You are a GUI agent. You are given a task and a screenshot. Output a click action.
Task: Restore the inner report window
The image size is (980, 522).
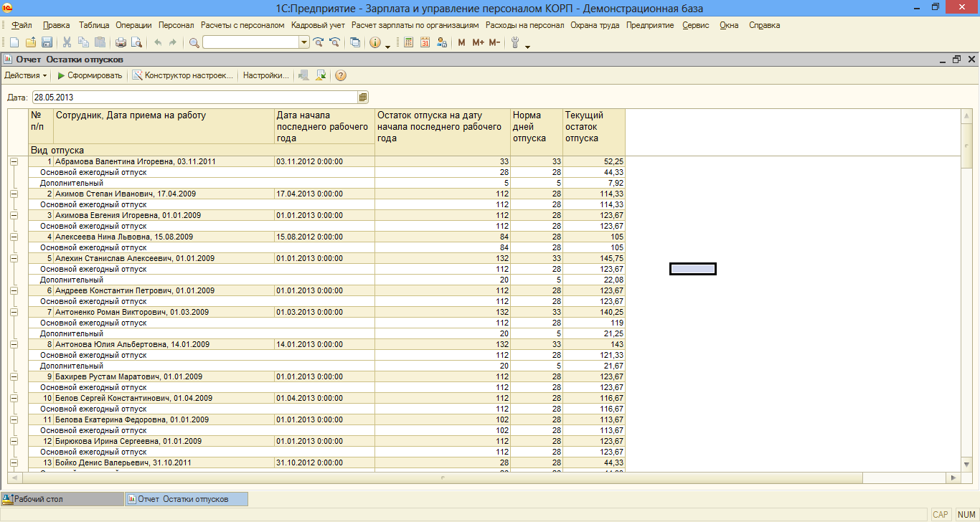click(x=956, y=60)
